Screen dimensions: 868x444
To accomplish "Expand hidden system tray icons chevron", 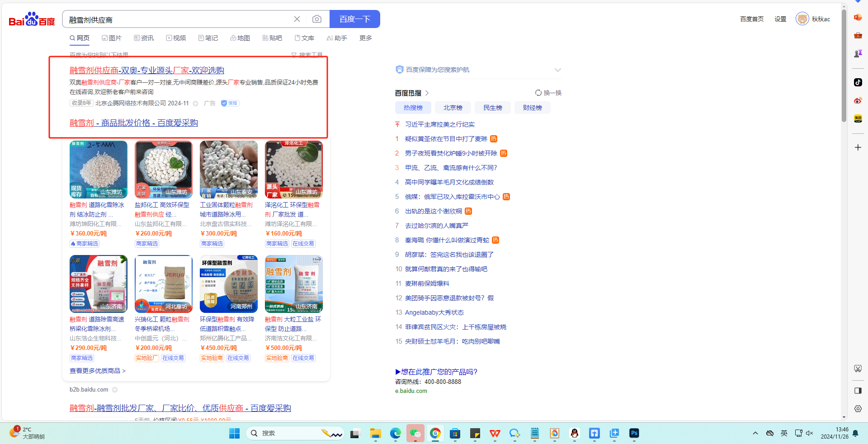I will pos(755,433).
